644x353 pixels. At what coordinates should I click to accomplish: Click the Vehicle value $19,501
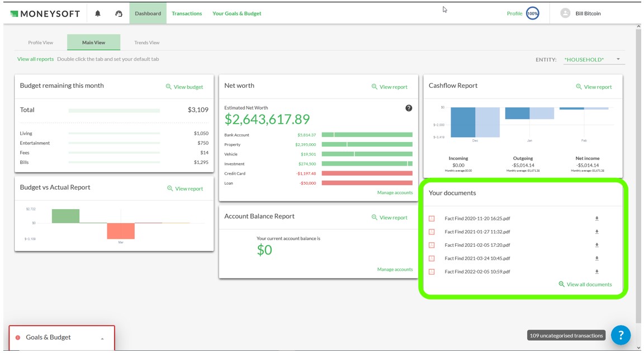tap(309, 154)
